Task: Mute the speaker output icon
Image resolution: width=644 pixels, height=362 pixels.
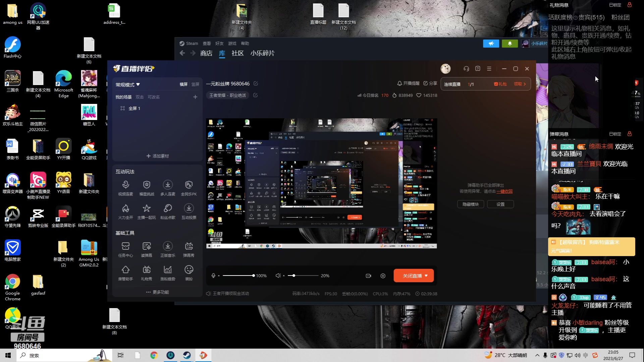Action: click(x=278, y=276)
